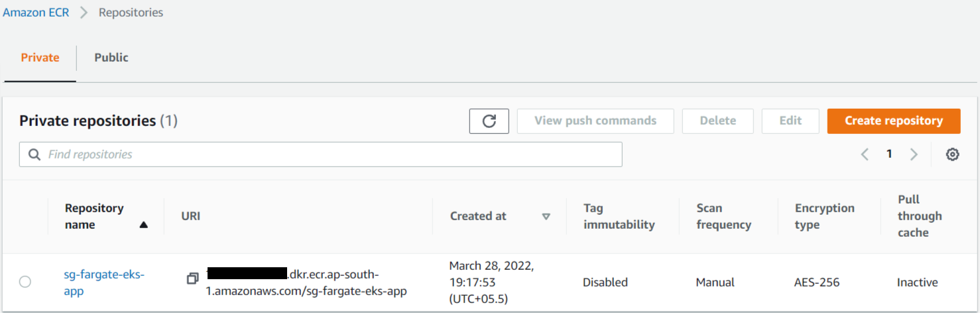The height and width of the screenshot is (313, 980).
Task: Open the sg-fargate-eks-app repository link
Action: pyautogui.click(x=104, y=282)
